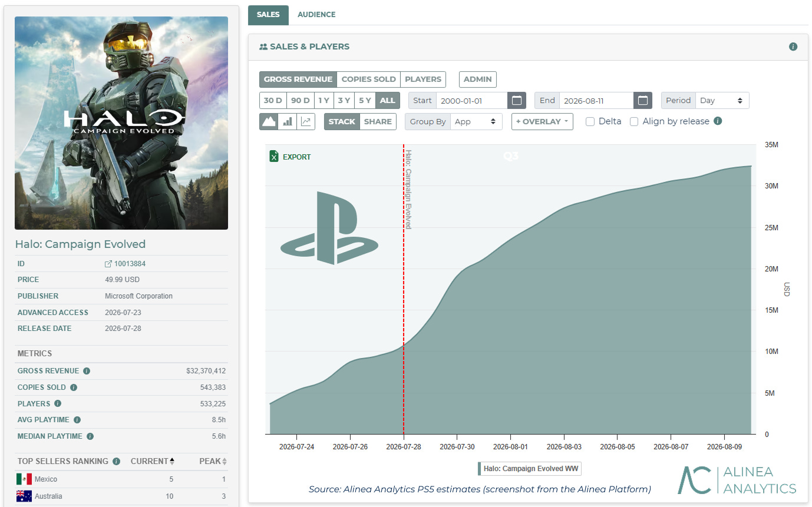This screenshot has width=812, height=507.
Task: Switch to the Sales tab
Action: click(268, 15)
